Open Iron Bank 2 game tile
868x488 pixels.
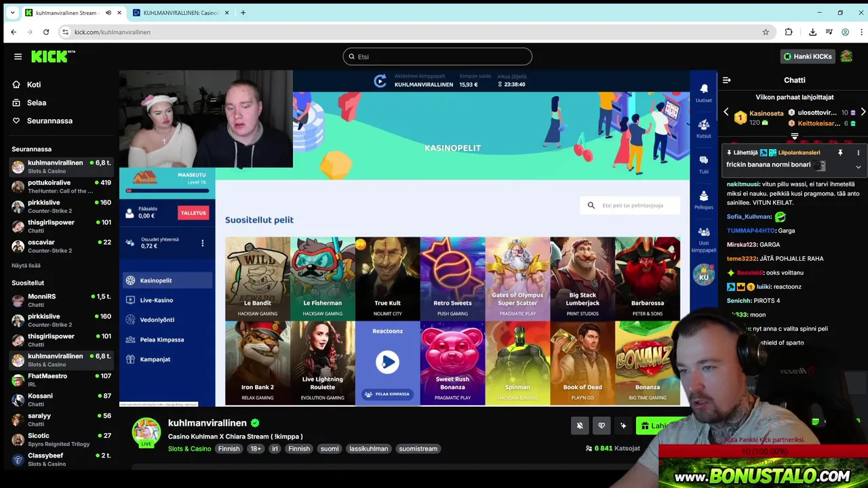coord(258,363)
